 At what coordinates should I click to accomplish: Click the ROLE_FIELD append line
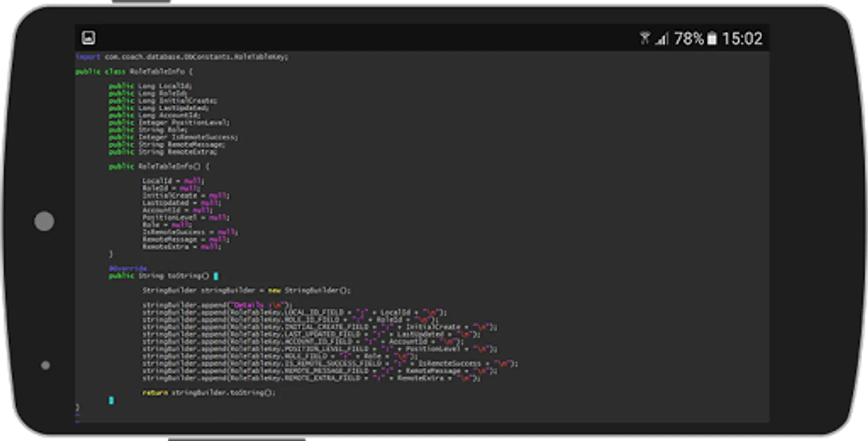coord(280,356)
